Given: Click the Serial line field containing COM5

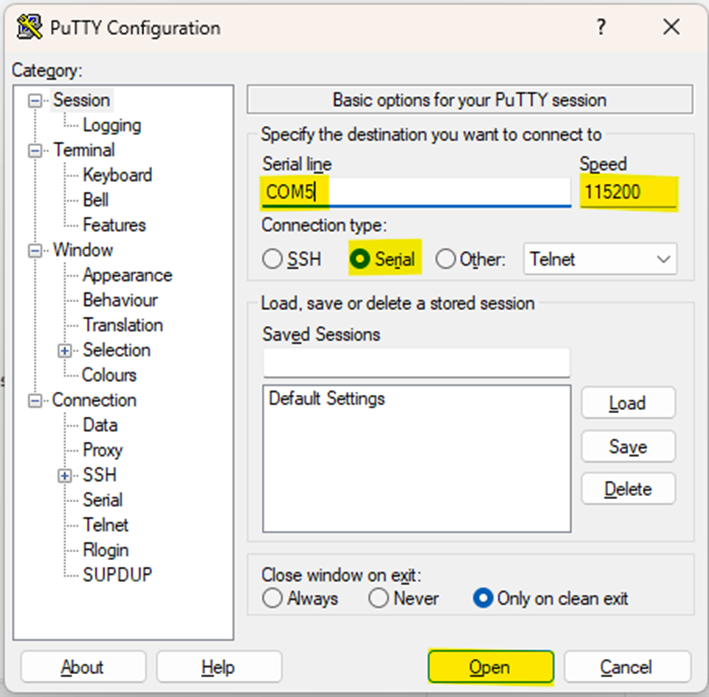Looking at the screenshot, I should coord(416,192).
